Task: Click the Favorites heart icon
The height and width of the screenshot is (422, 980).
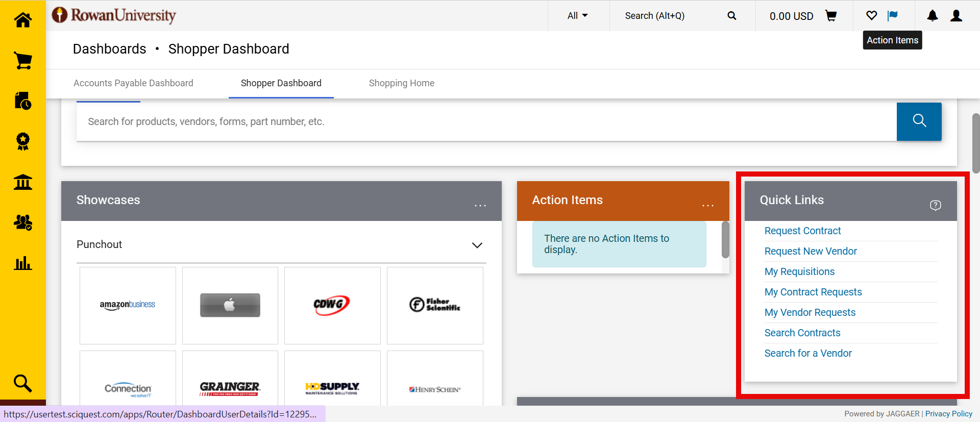Action: 871,16
